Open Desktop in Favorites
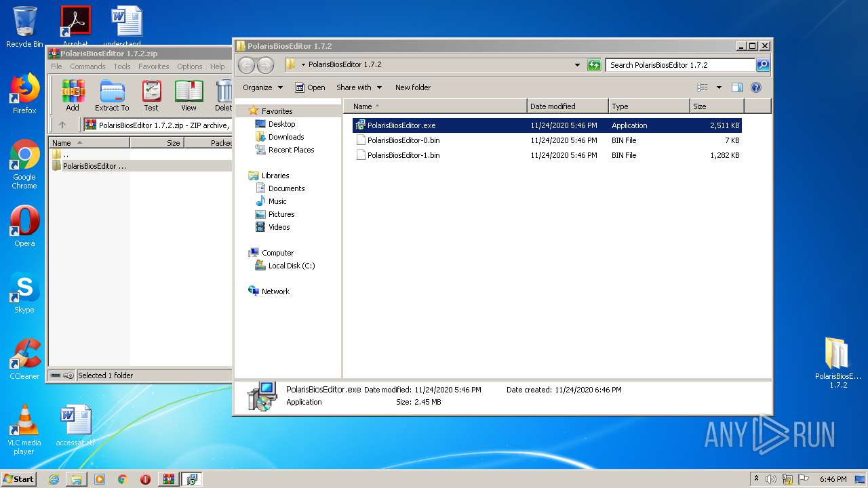 [x=275, y=124]
